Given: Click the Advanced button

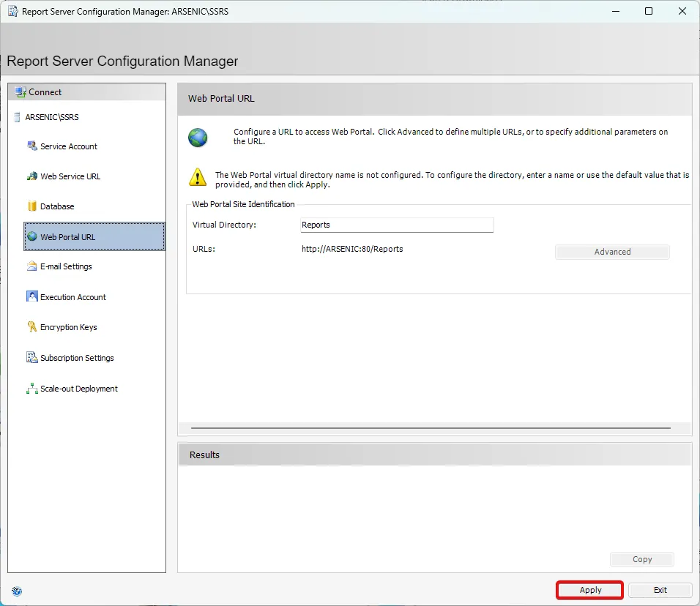Looking at the screenshot, I should [612, 252].
